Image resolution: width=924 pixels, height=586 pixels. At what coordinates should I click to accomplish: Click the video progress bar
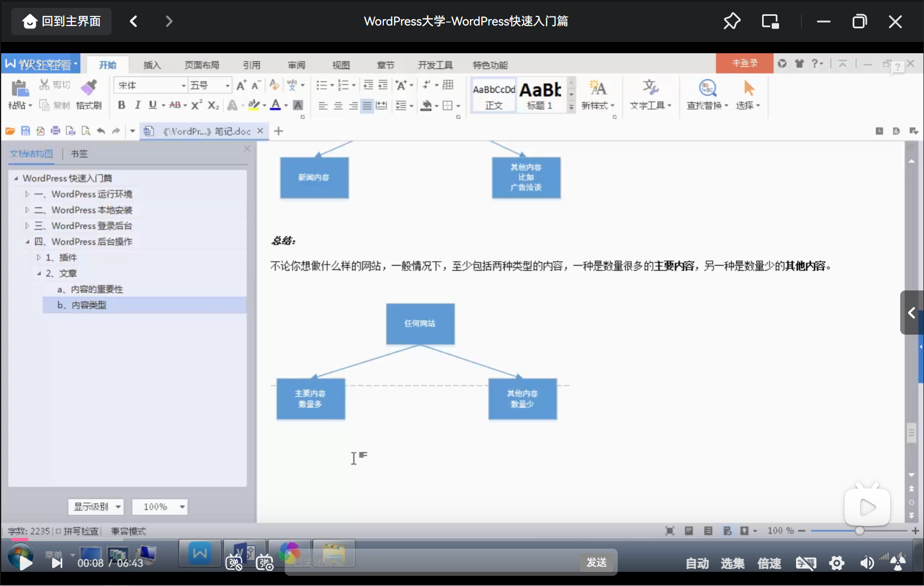462,540
